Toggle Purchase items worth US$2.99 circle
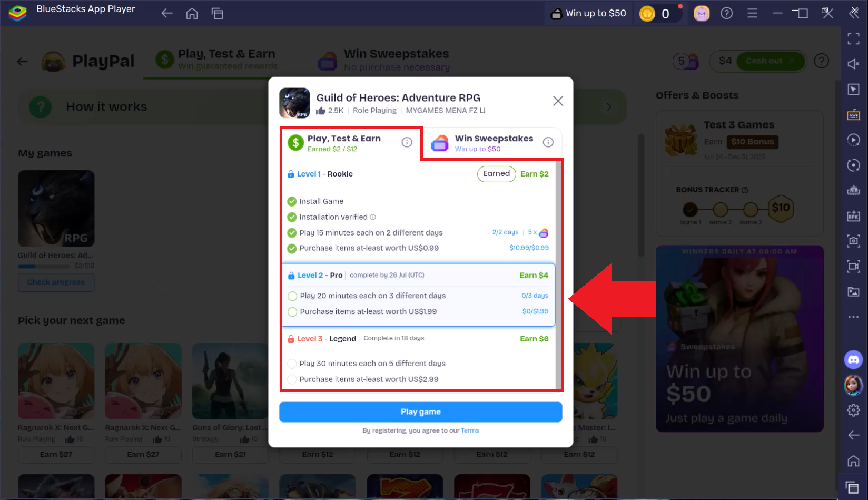868x500 pixels. pos(292,379)
